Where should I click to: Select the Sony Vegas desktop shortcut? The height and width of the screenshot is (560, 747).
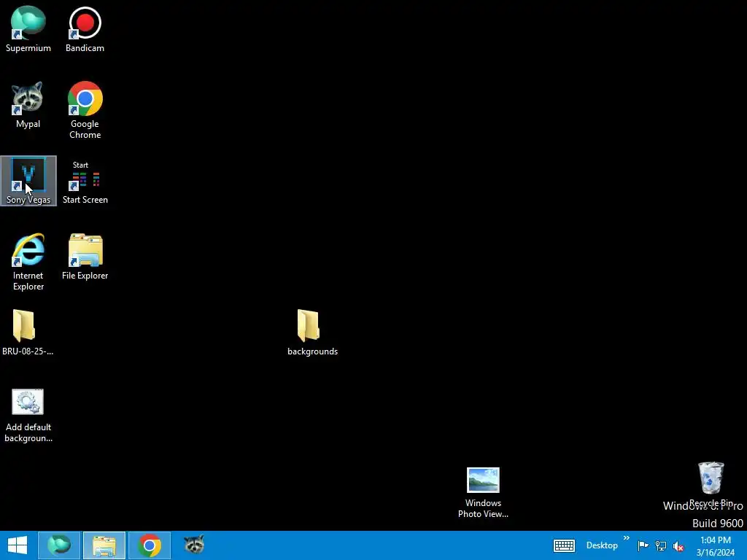(28, 181)
